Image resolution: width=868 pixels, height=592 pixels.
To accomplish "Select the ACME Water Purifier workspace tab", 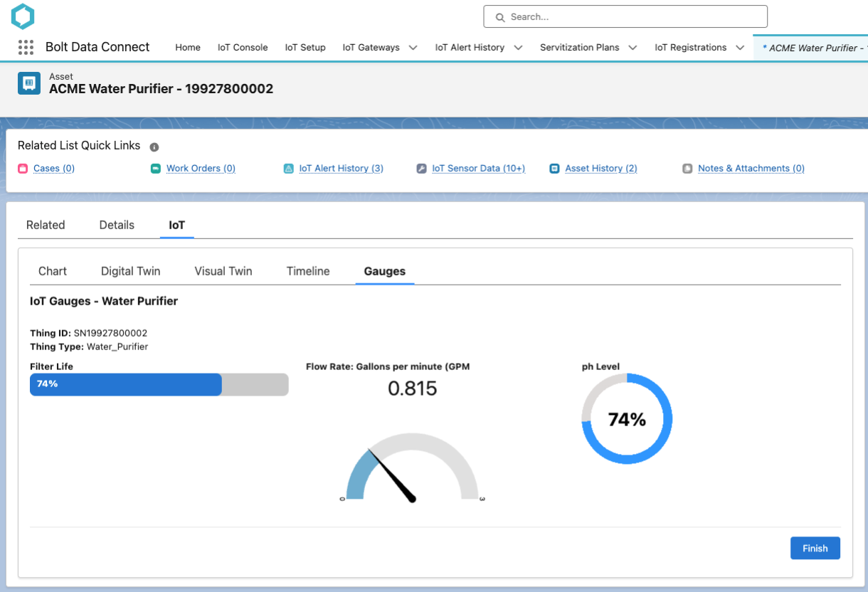I will coord(811,48).
